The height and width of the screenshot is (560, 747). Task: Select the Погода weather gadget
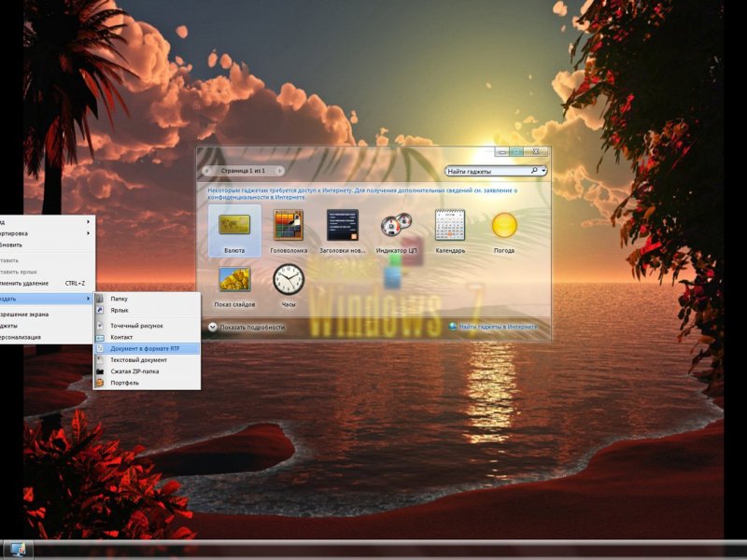tap(504, 231)
